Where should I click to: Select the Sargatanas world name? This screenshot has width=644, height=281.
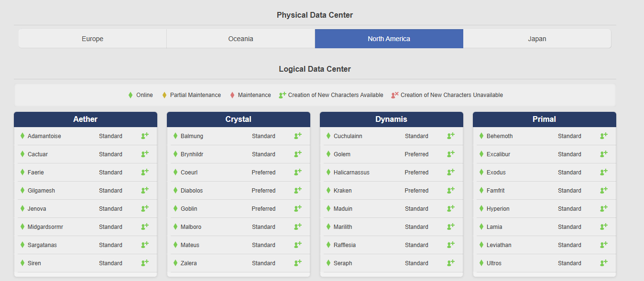(x=42, y=245)
